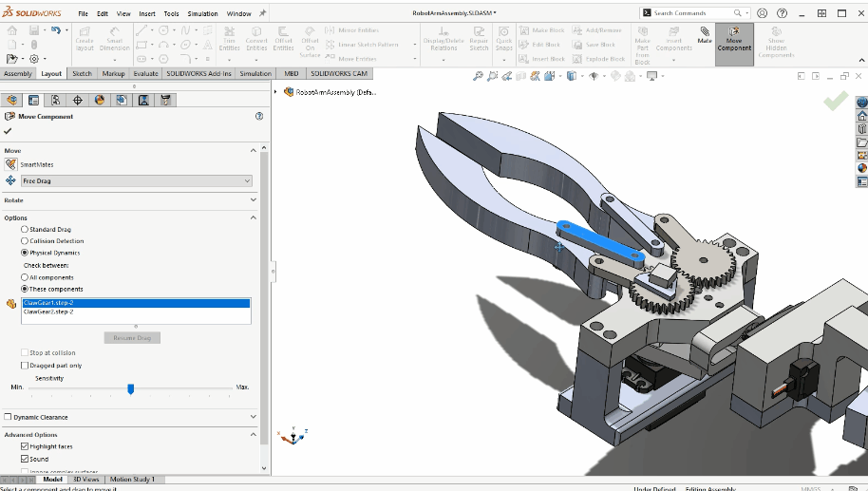The height and width of the screenshot is (491, 868).
Task: Switch to Motion Study 1 tab
Action: (132, 480)
